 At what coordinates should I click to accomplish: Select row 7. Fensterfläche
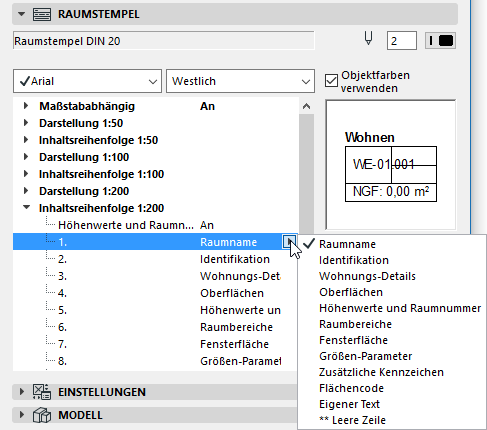155,344
